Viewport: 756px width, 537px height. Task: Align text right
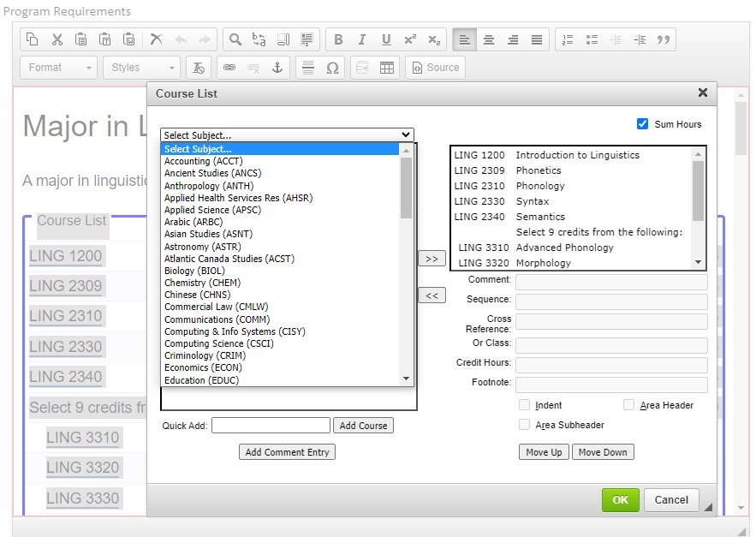click(x=513, y=39)
